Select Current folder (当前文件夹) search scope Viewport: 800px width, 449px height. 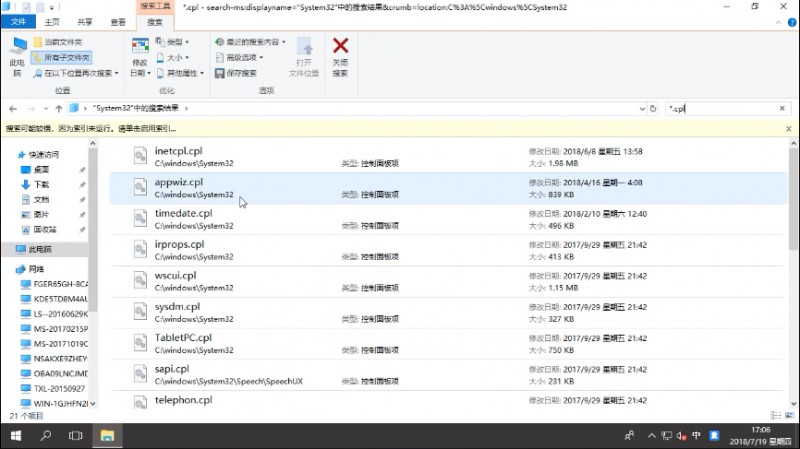pyautogui.click(x=58, y=42)
